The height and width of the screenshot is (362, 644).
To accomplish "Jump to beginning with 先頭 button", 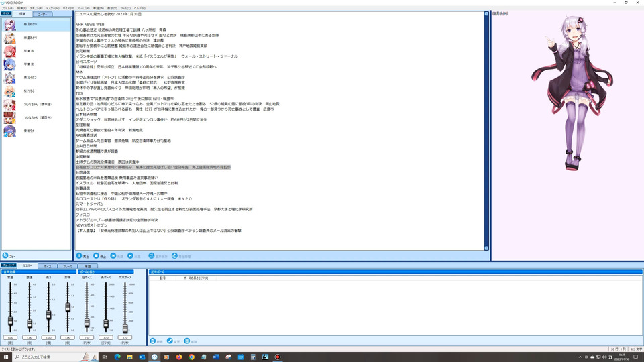I will [x=117, y=256].
